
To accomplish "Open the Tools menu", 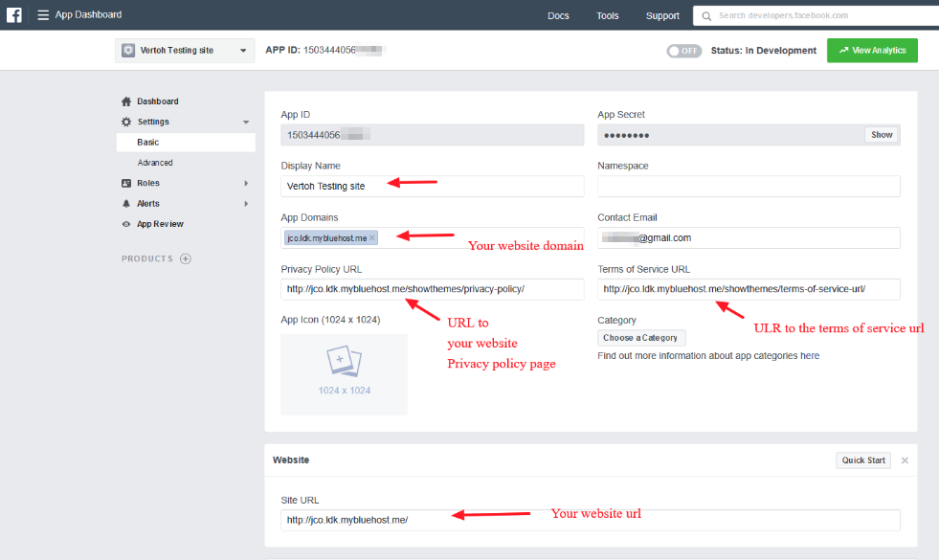I will 607,15.
